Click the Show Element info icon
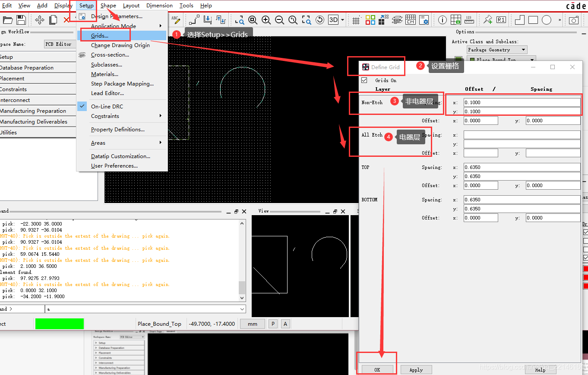This screenshot has width=588, height=375. [443, 20]
